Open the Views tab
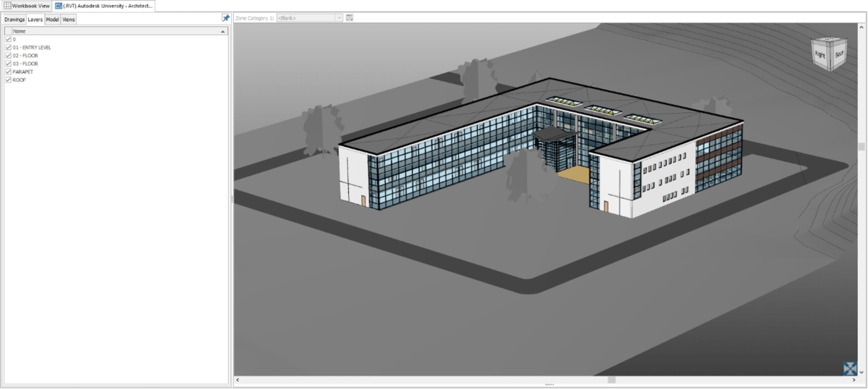The height and width of the screenshot is (389, 868). 68,19
